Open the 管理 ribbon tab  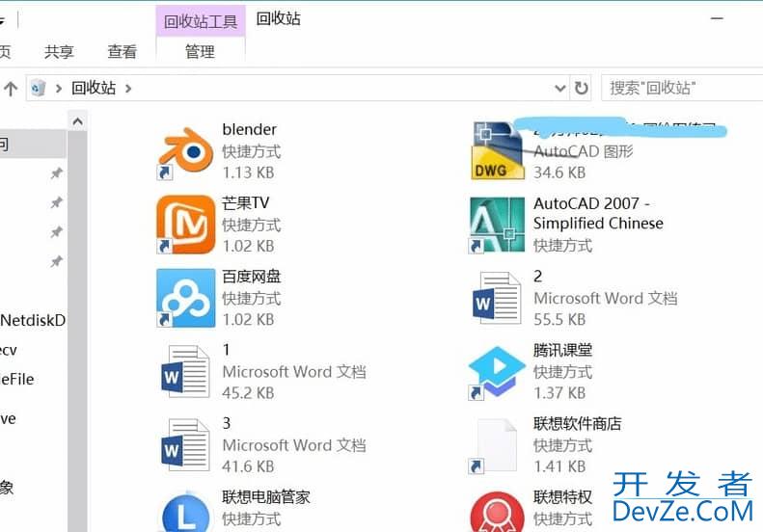200,51
